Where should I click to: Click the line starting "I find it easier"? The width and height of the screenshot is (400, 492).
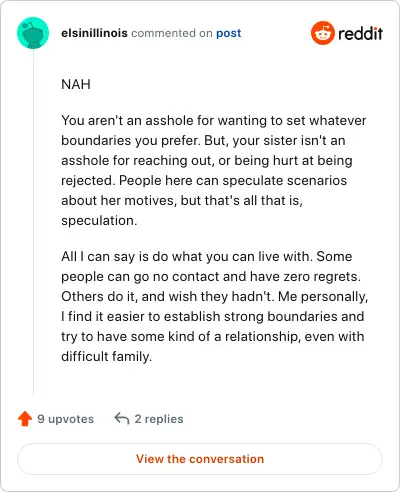point(213,316)
